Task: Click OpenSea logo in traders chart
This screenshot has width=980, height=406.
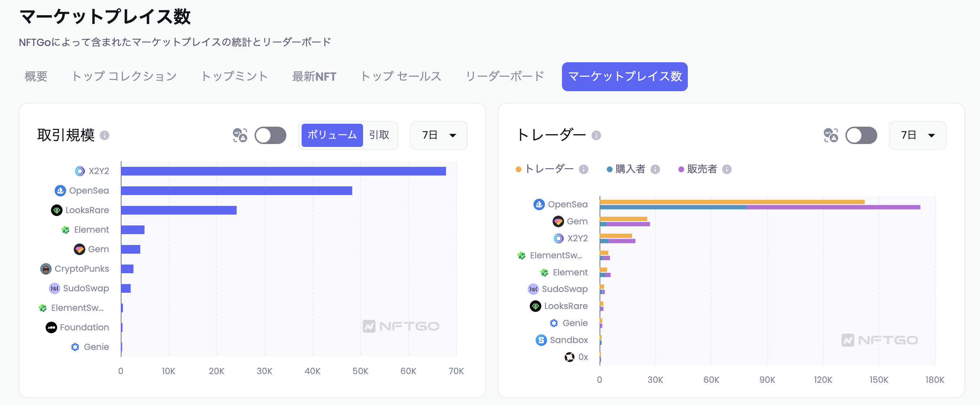Action: [539, 204]
